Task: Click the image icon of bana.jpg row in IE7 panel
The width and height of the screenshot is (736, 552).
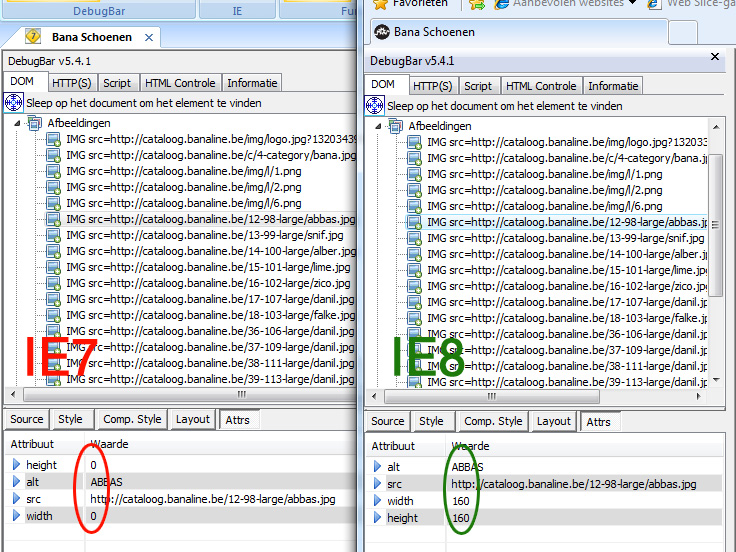Action: pos(53,155)
